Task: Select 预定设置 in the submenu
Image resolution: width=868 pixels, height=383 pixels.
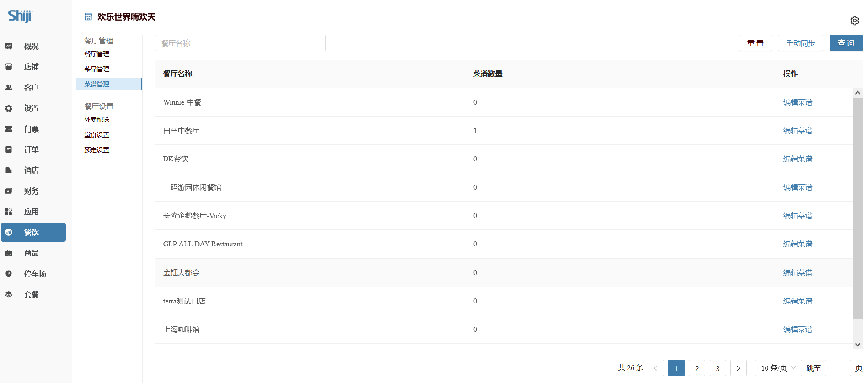Action: click(x=97, y=150)
